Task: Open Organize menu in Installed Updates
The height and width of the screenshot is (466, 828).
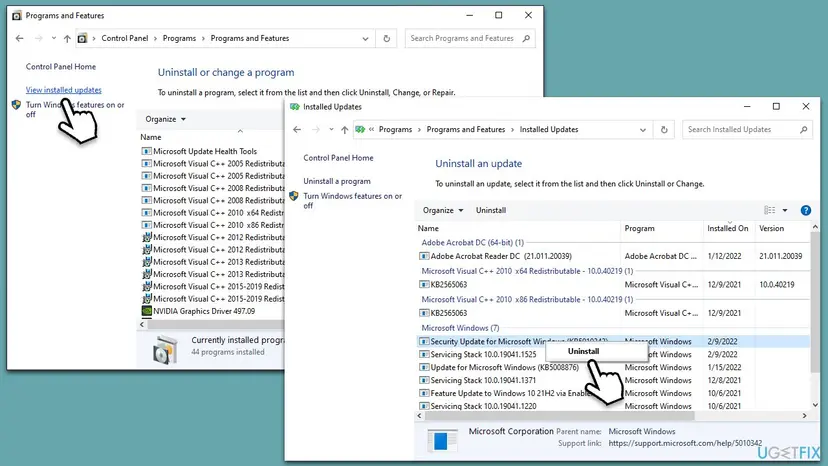Action: (x=443, y=210)
